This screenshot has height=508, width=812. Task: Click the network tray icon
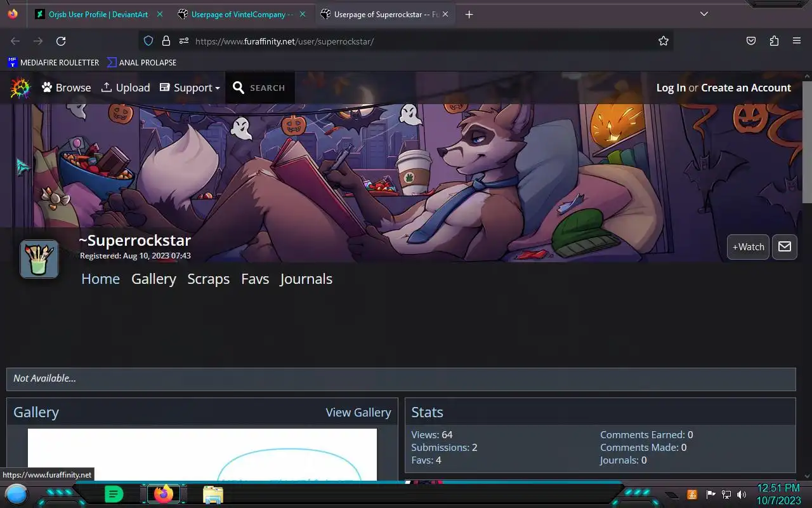point(726,495)
